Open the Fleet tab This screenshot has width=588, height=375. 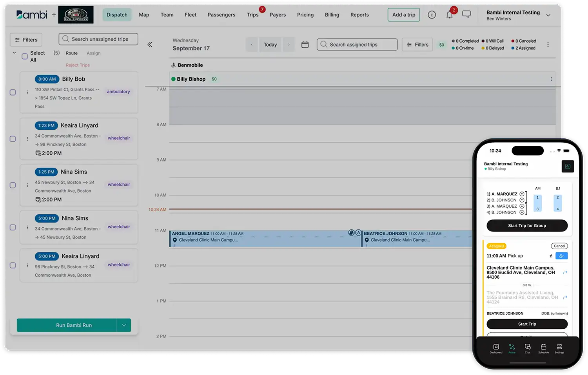click(191, 15)
